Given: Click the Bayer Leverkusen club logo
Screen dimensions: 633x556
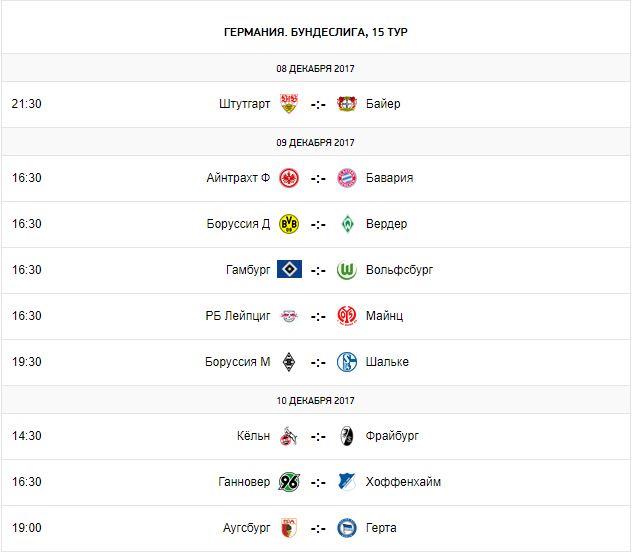Looking at the screenshot, I should coord(347,104).
